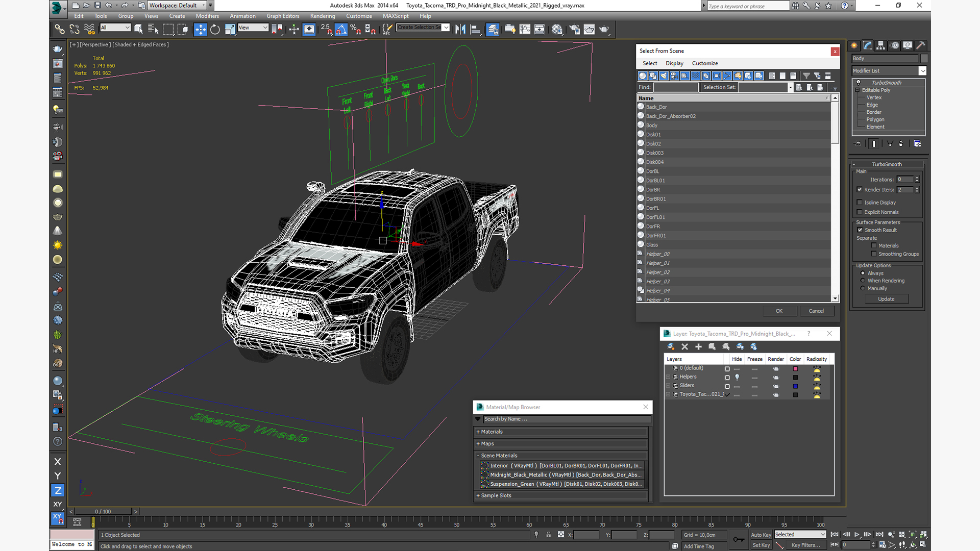Play the animation
The height and width of the screenshot is (551, 980).
pyautogui.click(x=856, y=534)
